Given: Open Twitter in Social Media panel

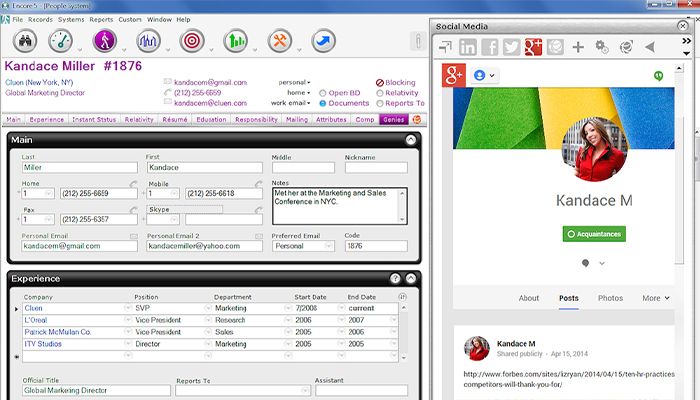Looking at the screenshot, I should coord(512,47).
